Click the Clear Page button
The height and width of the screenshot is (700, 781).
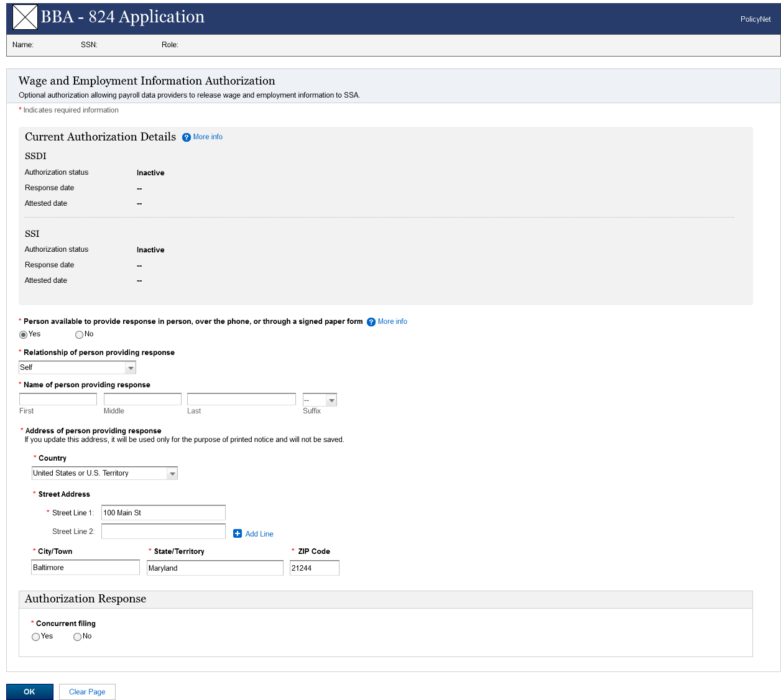coord(87,692)
